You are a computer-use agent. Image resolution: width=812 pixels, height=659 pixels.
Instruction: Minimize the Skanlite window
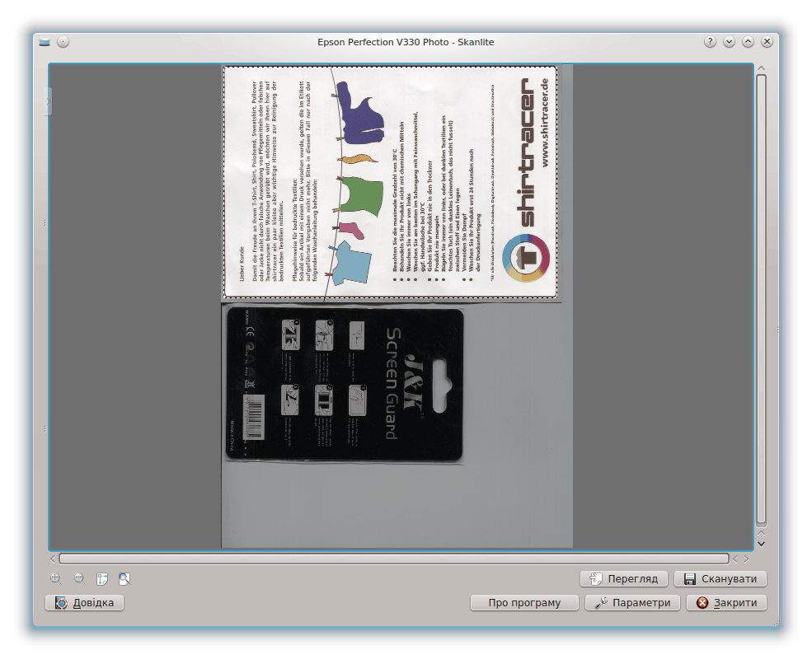tap(729, 42)
